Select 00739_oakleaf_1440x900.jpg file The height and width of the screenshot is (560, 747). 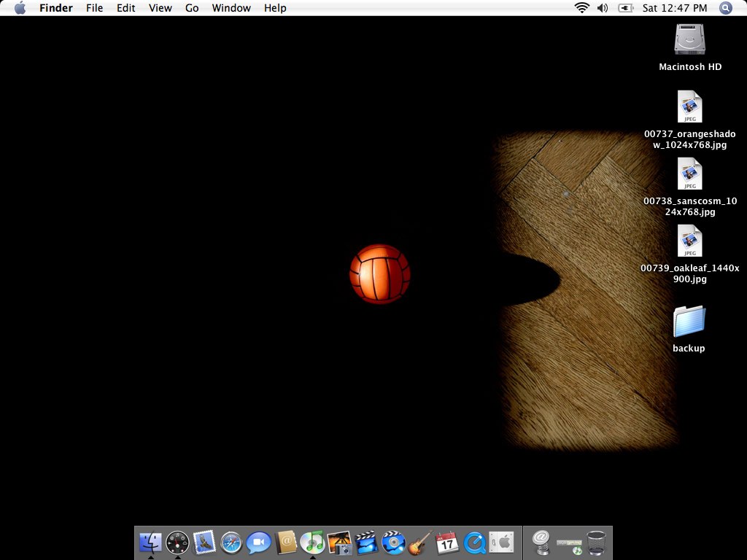[689, 241]
